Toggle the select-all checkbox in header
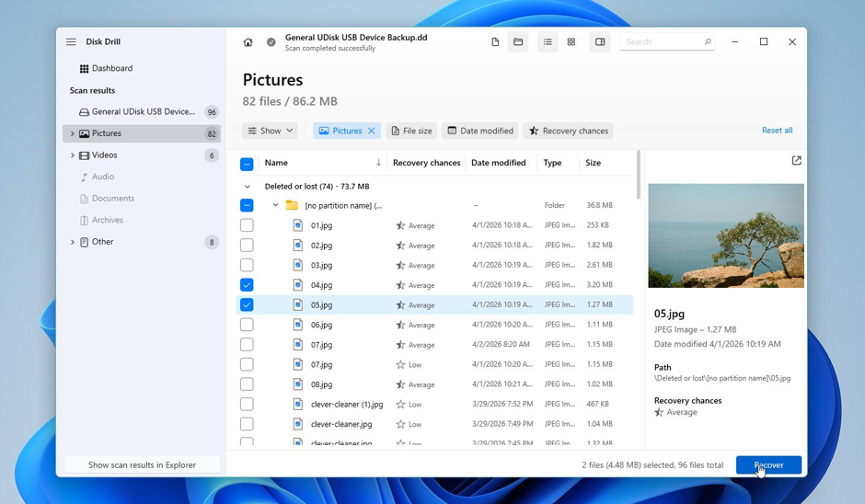Viewport: 865px width, 504px height. pos(247,164)
